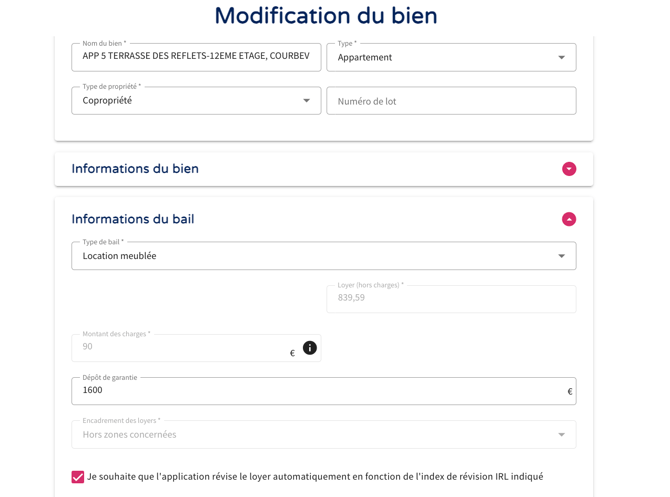Open the Location meublée lease type selector

coord(310,256)
